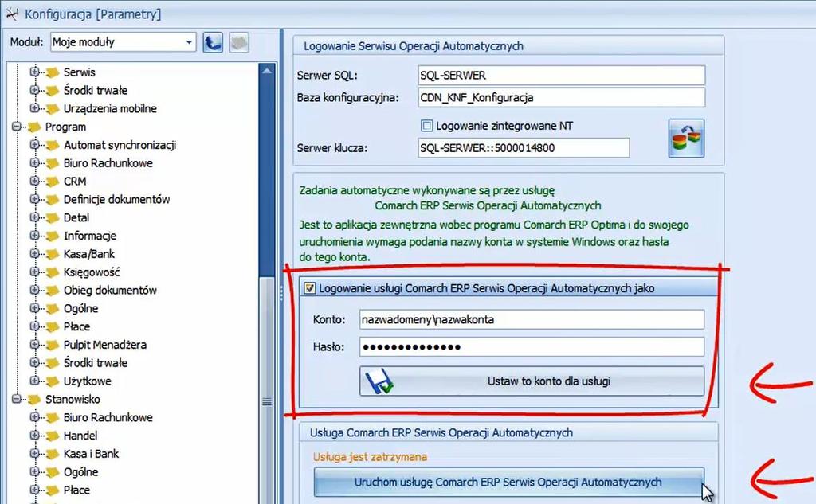Click the Ustaw to konto dla usługi button
Image resolution: width=816 pixels, height=504 pixels.
532,381
